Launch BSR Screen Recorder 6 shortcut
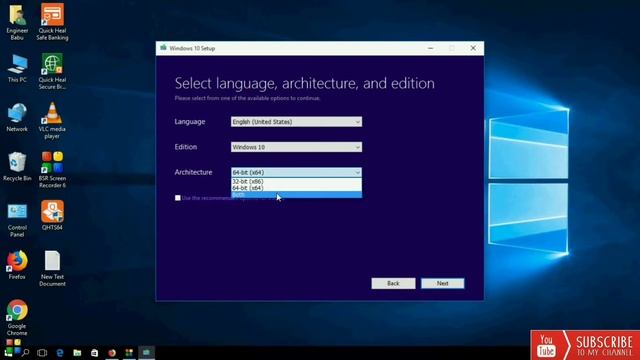Viewport: 640px width, 360px height. pyautogui.click(x=52, y=170)
